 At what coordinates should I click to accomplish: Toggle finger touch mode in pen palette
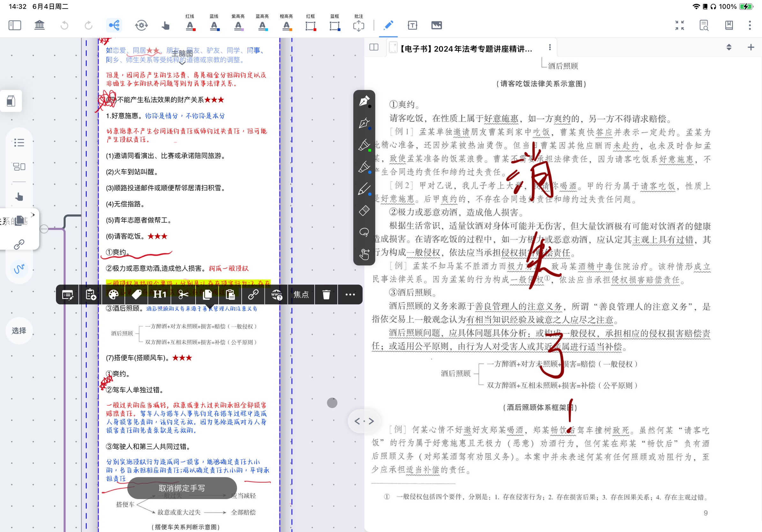click(x=364, y=254)
